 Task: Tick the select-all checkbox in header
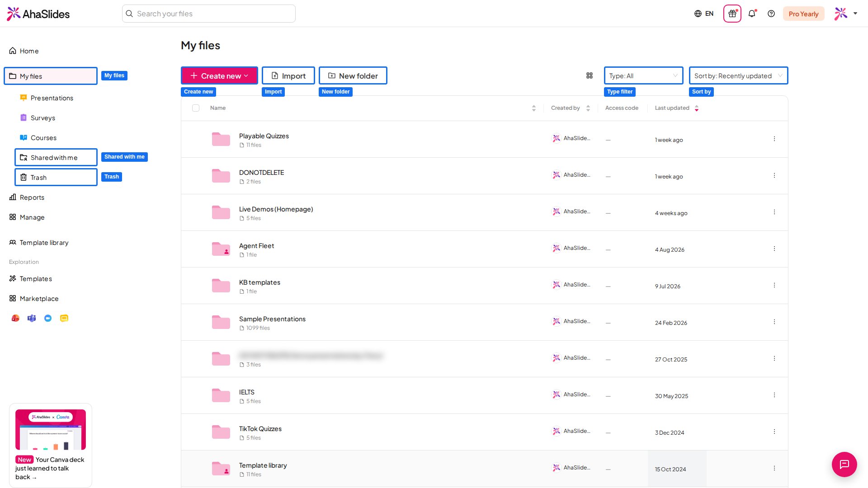pos(196,108)
